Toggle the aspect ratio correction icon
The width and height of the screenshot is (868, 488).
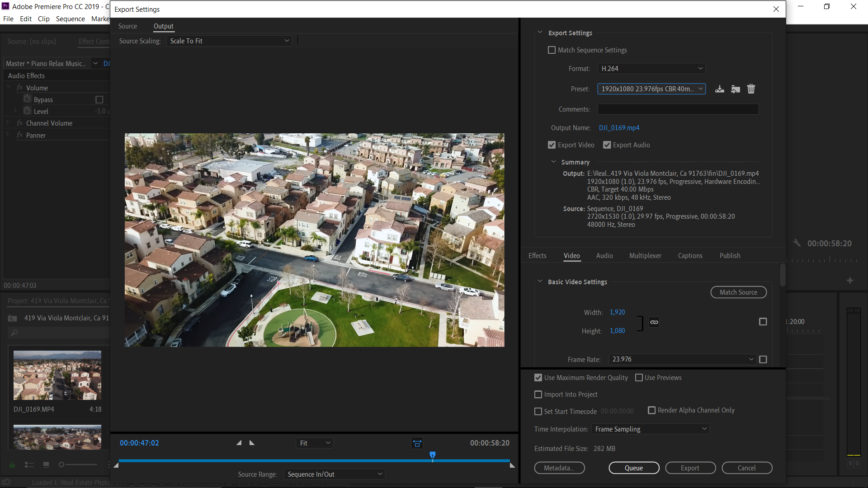pyautogui.click(x=417, y=443)
